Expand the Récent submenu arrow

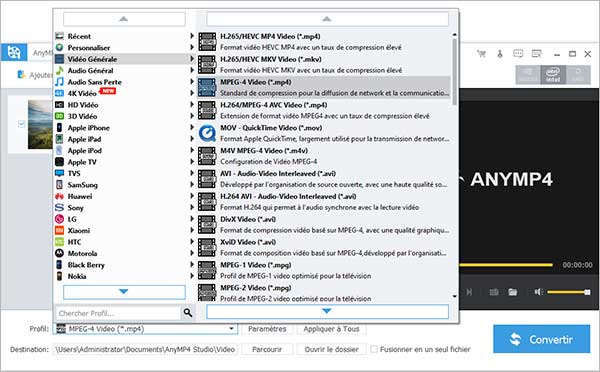[x=192, y=36]
